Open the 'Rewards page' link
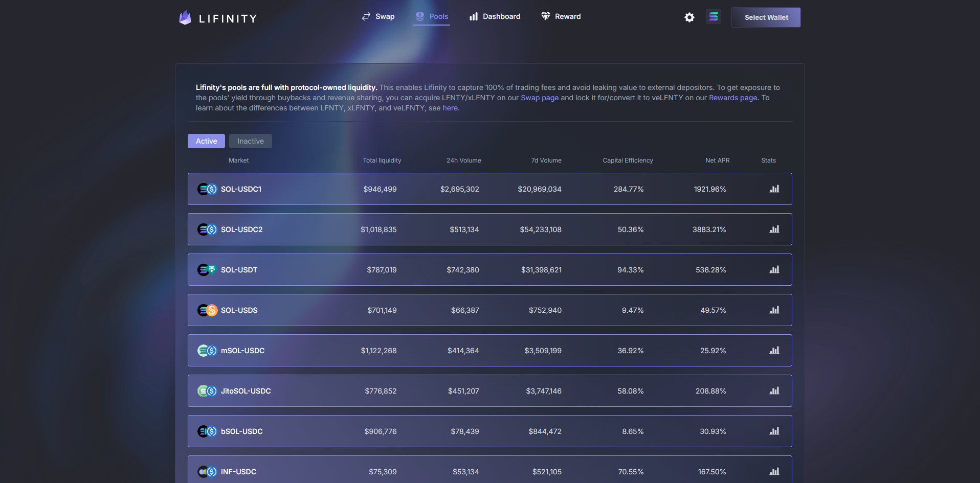This screenshot has width=980, height=483. (732, 98)
